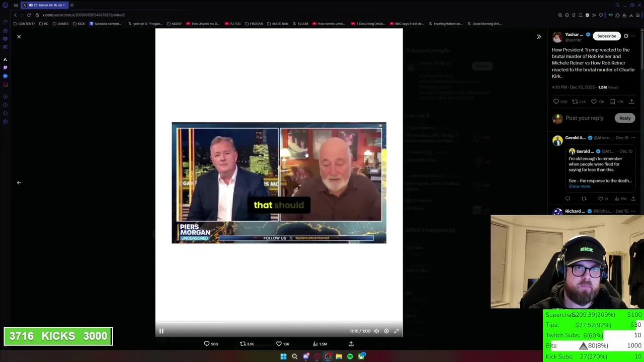The image size is (644, 362).
Task: Open Spotify from the taskbar
Action: click(x=350, y=356)
